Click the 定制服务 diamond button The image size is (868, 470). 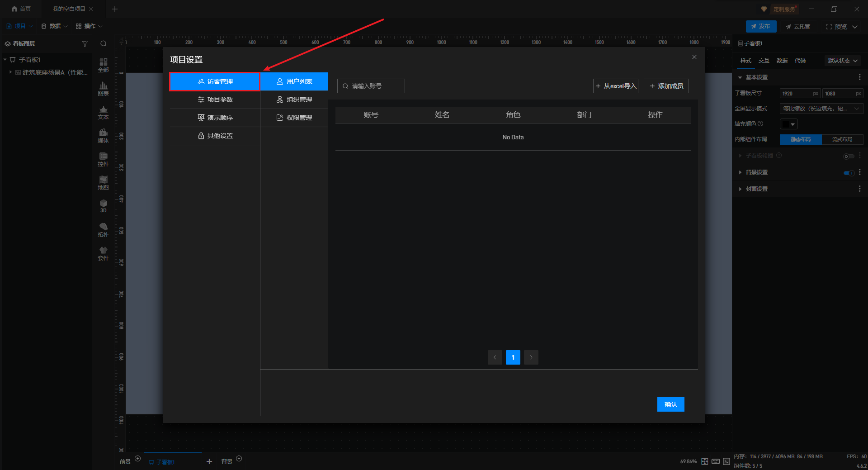(x=780, y=9)
